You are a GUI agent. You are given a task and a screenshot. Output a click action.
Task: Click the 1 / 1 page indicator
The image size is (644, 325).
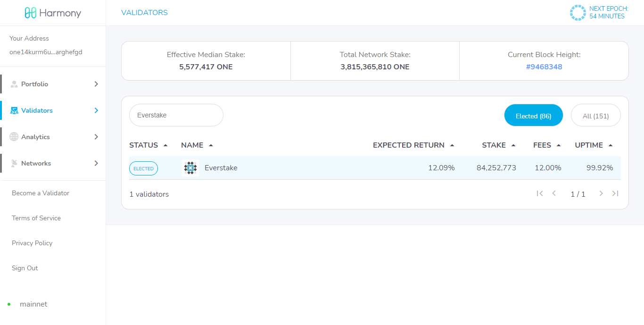[578, 194]
